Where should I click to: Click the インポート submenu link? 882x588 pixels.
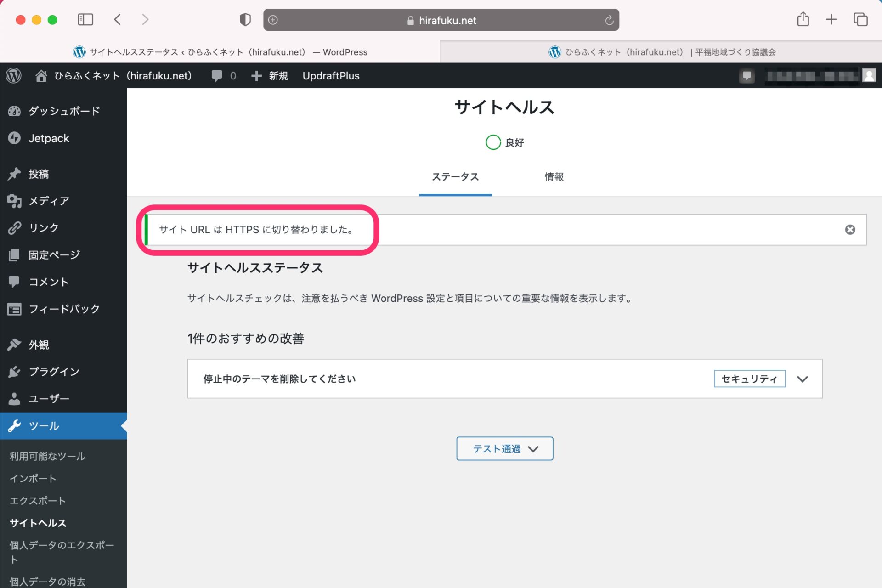pyautogui.click(x=33, y=479)
